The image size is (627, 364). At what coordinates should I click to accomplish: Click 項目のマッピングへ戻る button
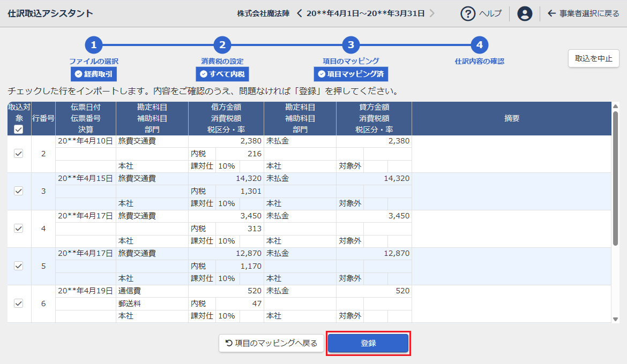[x=271, y=343]
